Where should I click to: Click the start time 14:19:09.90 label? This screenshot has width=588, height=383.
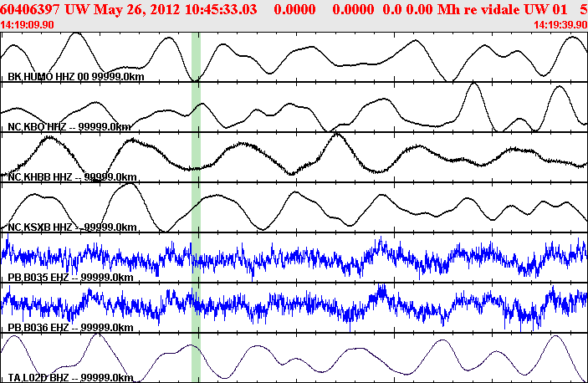point(27,25)
